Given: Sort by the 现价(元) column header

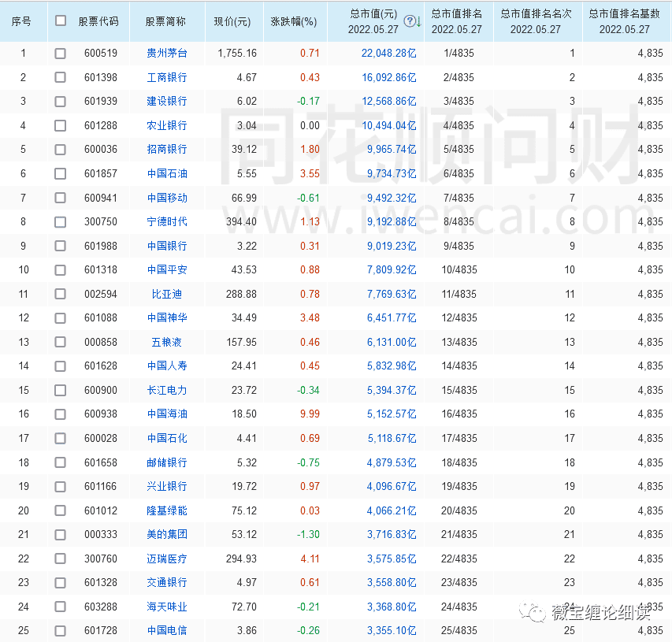Looking at the screenshot, I should tap(232, 21).
